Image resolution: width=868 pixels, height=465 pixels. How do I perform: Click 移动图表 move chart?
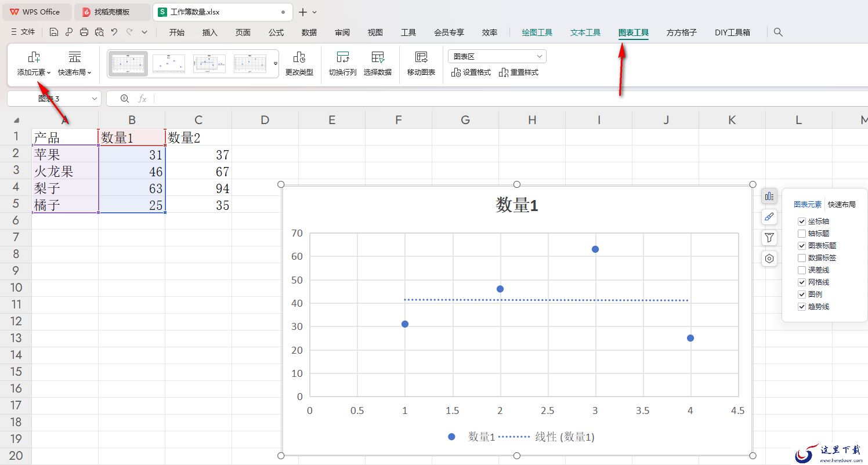coord(421,64)
